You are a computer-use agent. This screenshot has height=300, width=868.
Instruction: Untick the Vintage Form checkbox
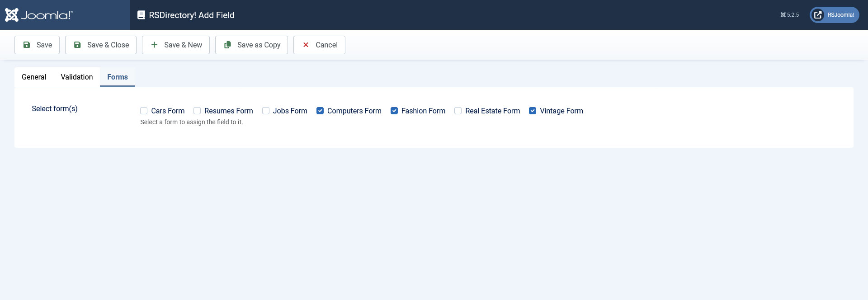pyautogui.click(x=533, y=111)
